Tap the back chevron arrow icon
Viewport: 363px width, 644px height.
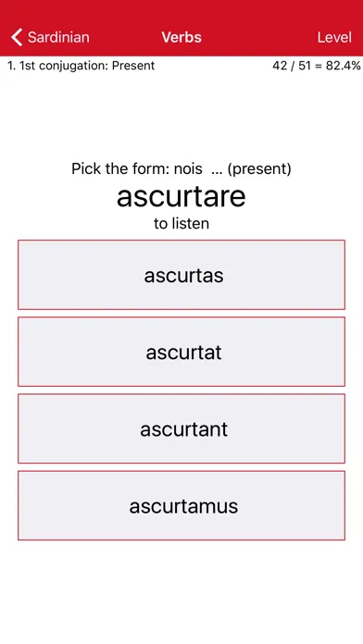pyautogui.click(x=17, y=37)
